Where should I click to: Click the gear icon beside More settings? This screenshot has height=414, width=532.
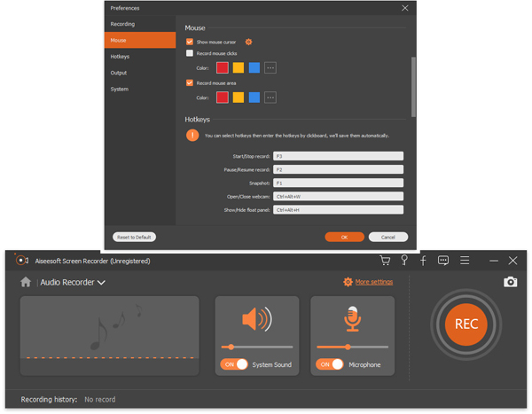348,282
